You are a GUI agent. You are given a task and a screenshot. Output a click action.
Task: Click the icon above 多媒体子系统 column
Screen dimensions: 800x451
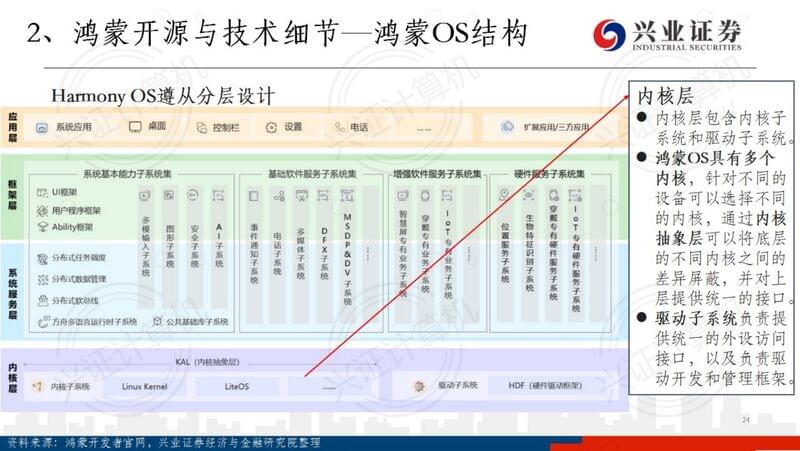[302, 195]
